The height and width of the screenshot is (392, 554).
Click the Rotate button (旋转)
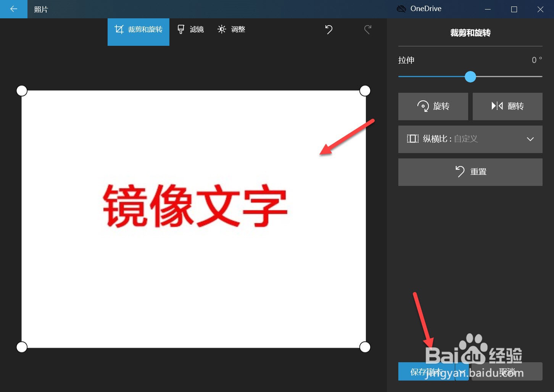coord(433,106)
